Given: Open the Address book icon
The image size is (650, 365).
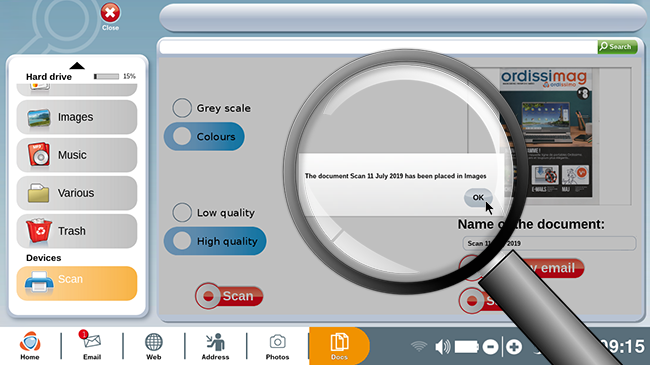Looking at the screenshot, I should (215, 346).
